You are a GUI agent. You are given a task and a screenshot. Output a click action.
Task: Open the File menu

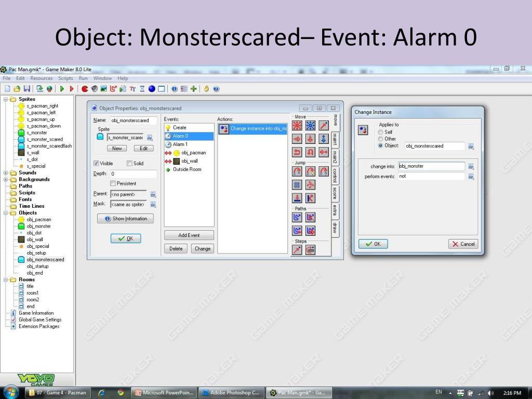click(6, 78)
